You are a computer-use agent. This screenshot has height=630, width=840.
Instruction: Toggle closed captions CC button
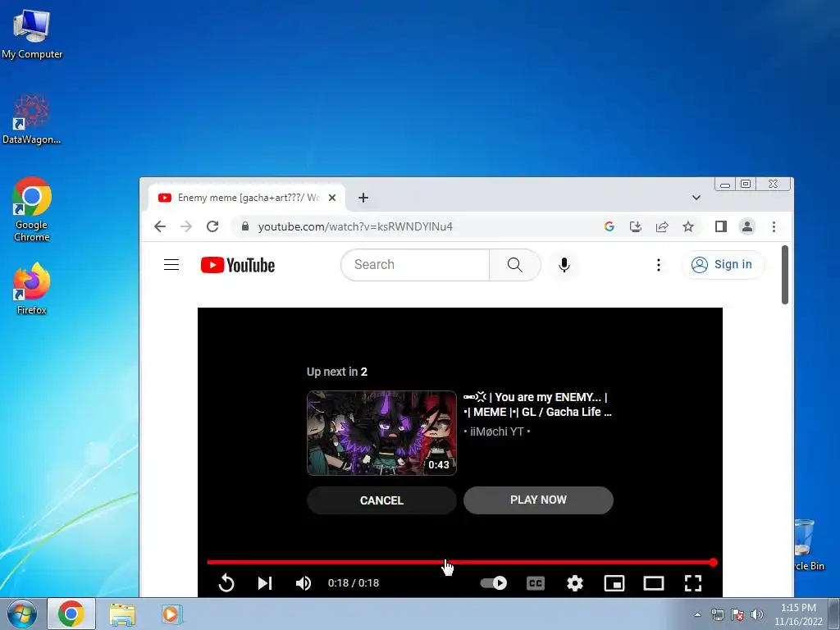coord(535,583)
